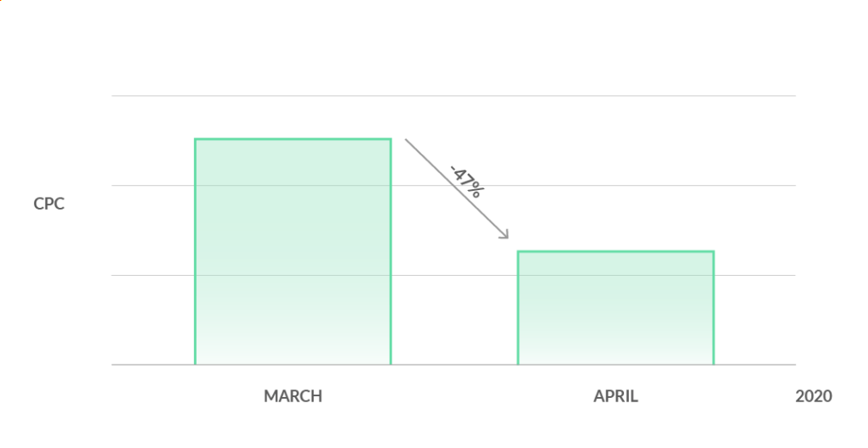Click the MARCH month label
The height and width of the screenshot is (448, 868).
coord(293,396)
